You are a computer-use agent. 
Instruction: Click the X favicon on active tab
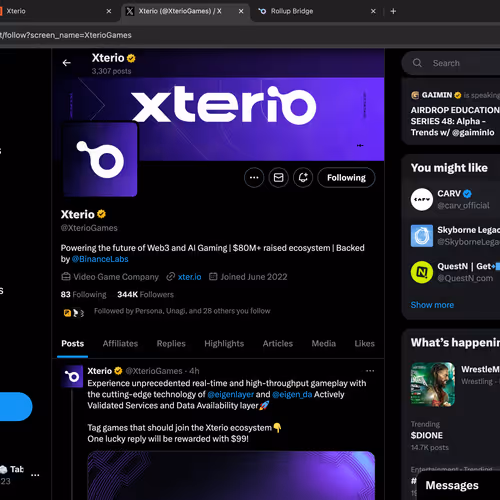[130, 11]
